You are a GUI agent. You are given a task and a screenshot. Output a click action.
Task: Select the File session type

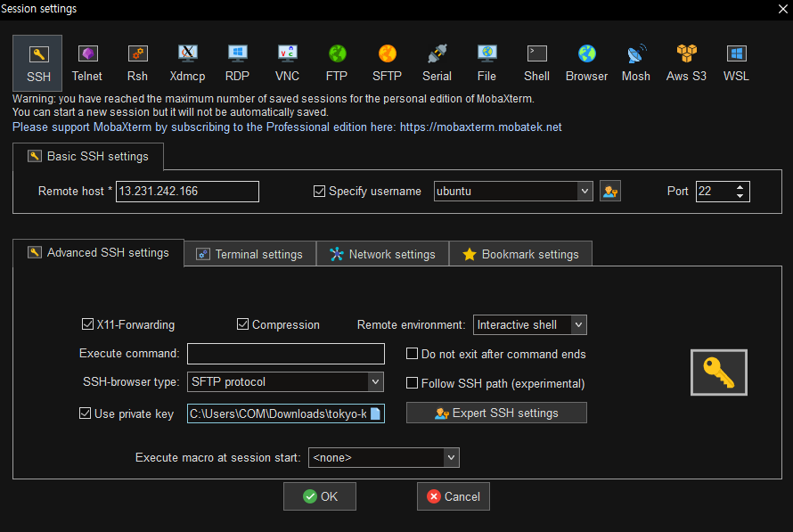[486, 62]
